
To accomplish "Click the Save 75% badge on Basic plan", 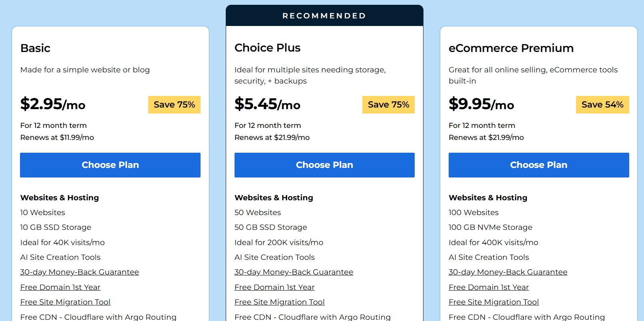I will coord(174,104).
